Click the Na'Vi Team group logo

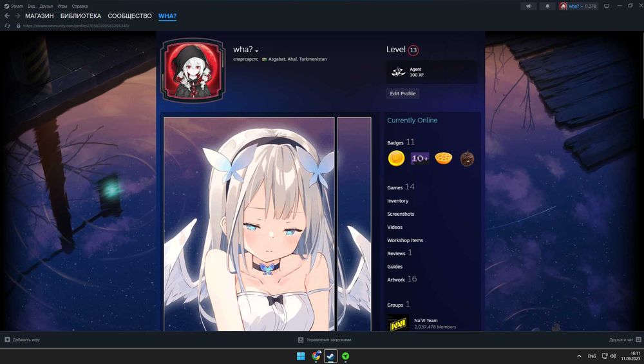[x=398, y=323]
